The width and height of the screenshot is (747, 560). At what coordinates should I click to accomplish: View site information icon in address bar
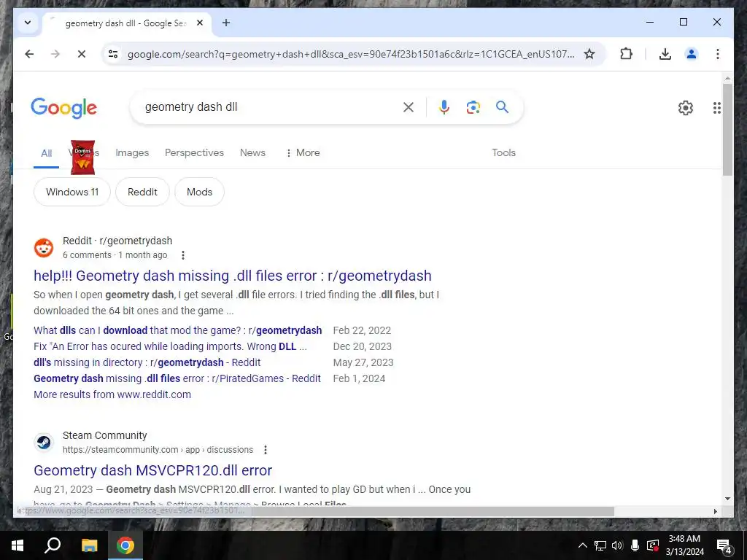(113, 54)
